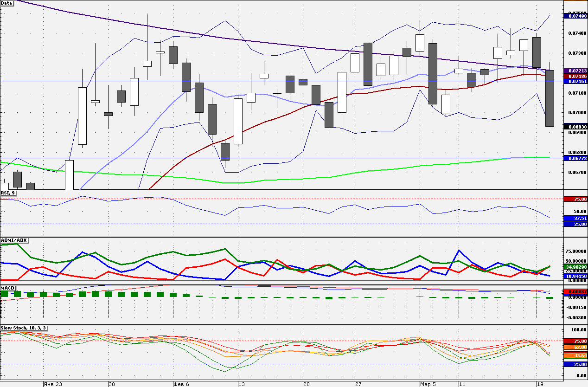Select the ADMI/ADX indicator panel label

coord(14,240)
